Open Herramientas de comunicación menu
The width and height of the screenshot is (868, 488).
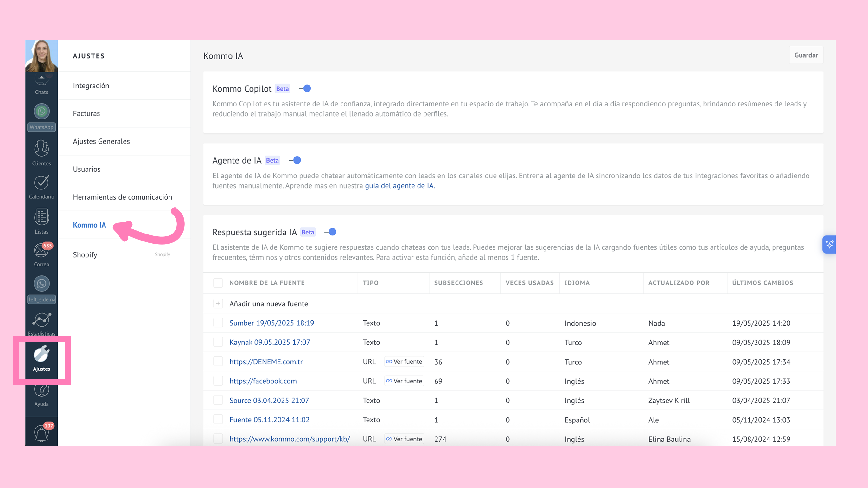point(124,197)
